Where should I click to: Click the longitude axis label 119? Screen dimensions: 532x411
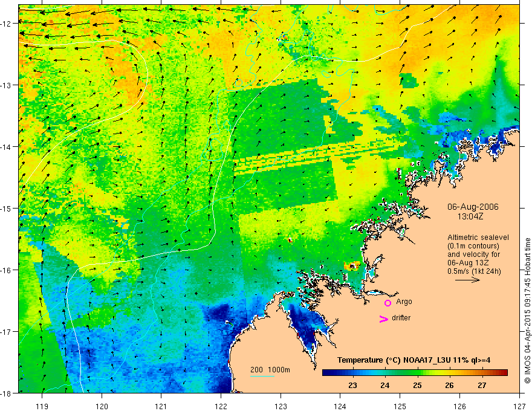[42, 406]
